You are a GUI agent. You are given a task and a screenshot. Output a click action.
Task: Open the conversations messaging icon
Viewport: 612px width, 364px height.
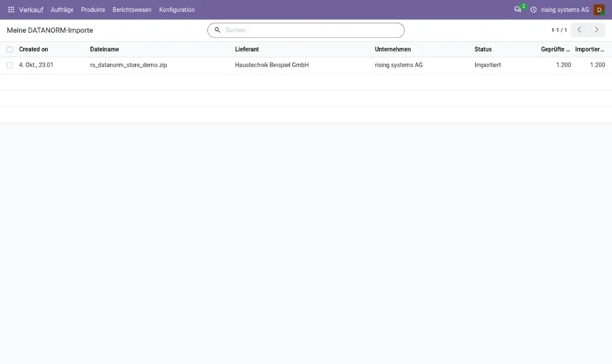pyautogui.click(x=518, y=10)
